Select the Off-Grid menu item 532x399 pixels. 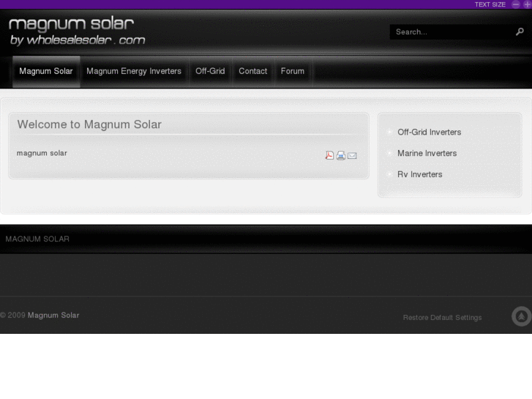click(x=210, y=71)
